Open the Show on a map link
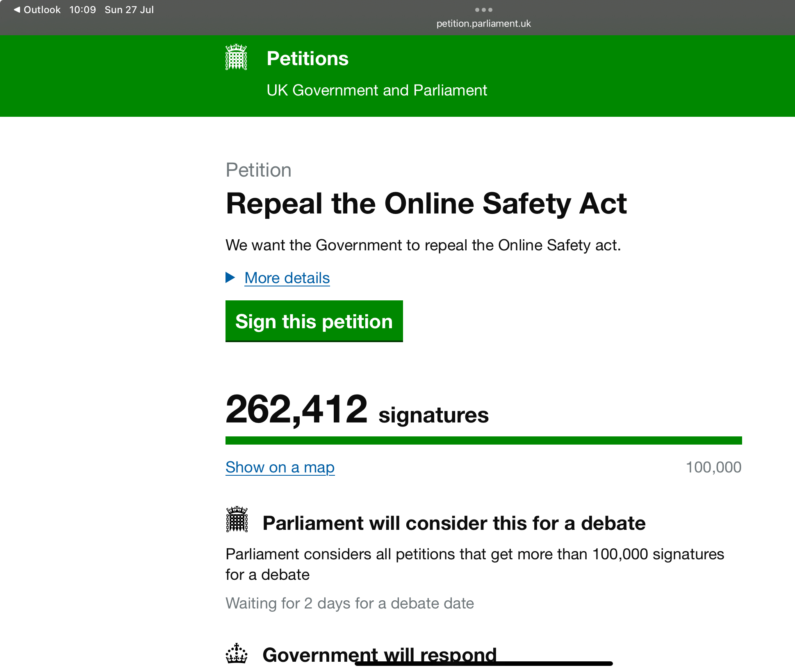The image size is (795, 672). (x=280, y=467)
